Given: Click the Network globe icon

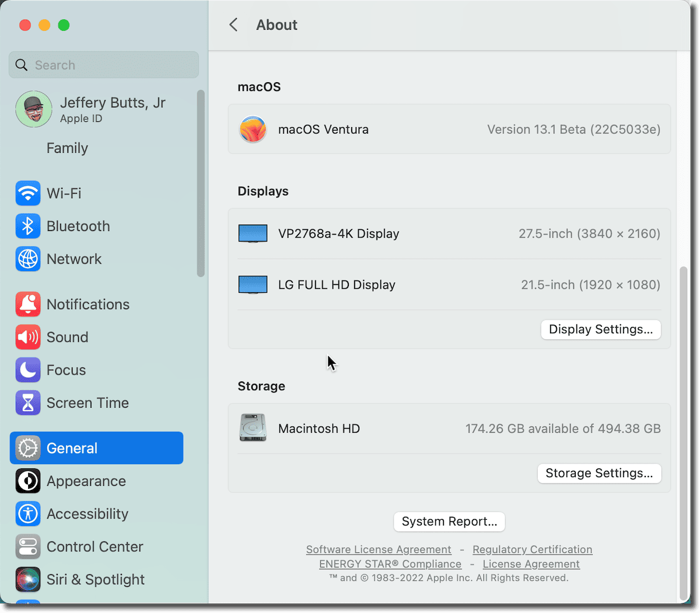Looking at the screenshot, I should pos(28,259).
